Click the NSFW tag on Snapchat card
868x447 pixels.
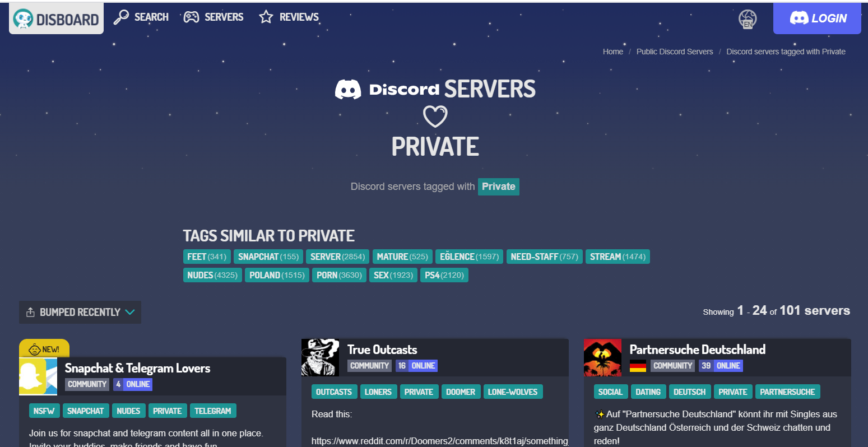click(44, 411)
